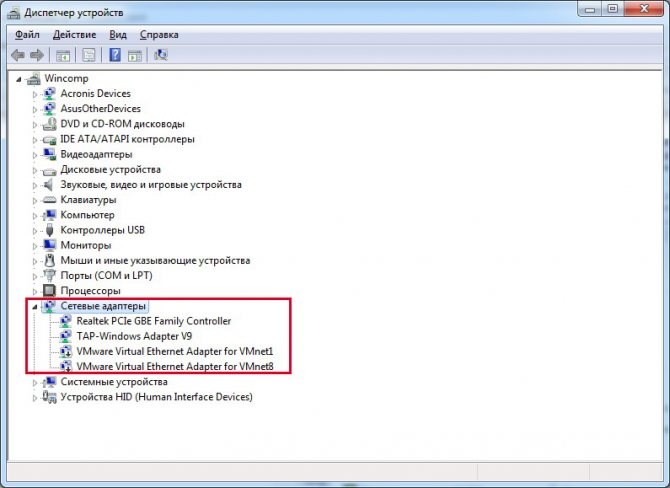Click the Порты port connector icon

click(50, 275)
